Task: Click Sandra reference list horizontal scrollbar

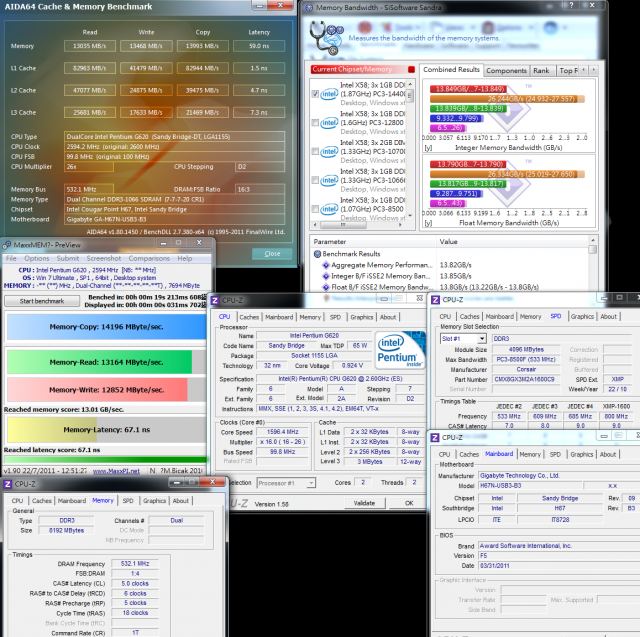Action: pos(360,225)
